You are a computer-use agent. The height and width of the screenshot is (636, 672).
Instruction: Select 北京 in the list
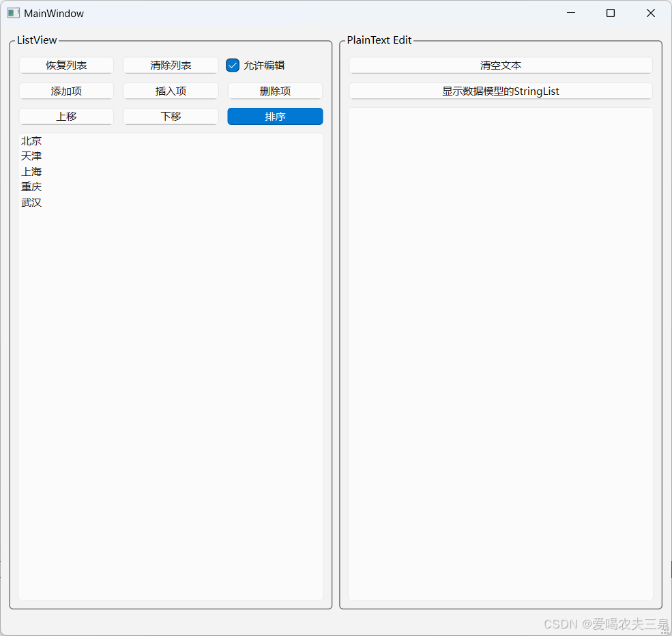171,141
